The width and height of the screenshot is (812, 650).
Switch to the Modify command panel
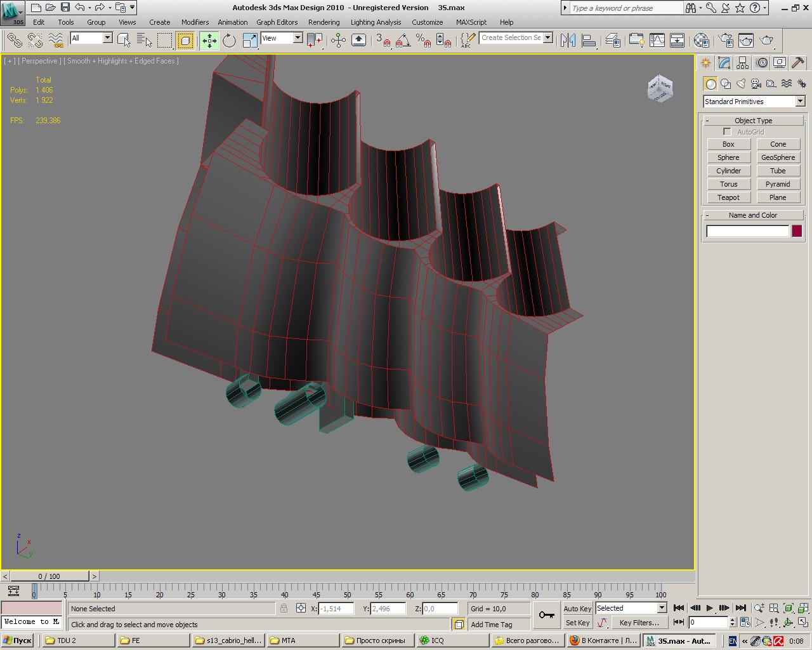click(724, 63)
